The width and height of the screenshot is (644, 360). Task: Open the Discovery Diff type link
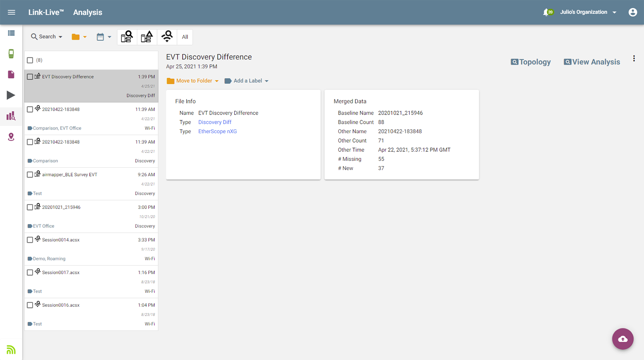[215, 122]
